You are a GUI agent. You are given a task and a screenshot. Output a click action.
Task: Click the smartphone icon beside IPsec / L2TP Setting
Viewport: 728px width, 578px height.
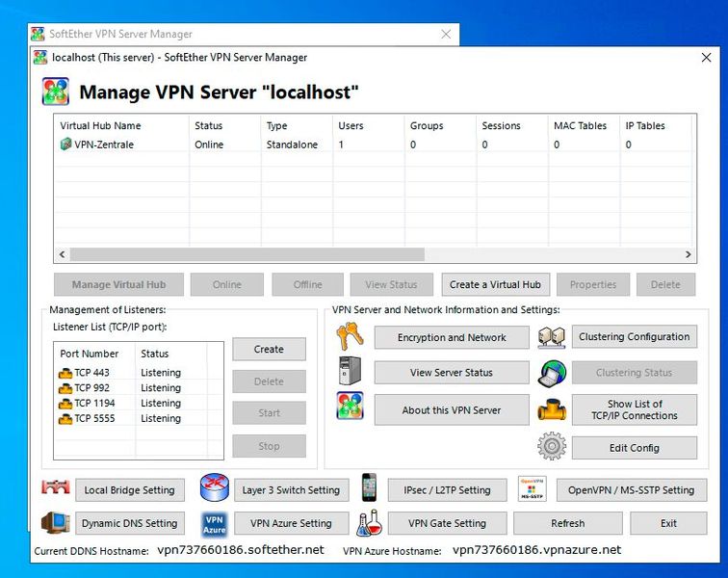(x=370, y=487)
